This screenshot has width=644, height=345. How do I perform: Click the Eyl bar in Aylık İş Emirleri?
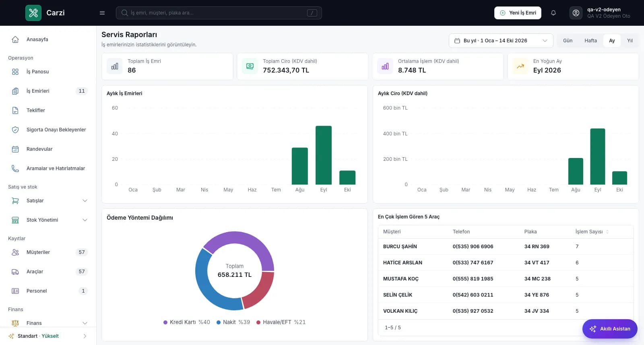[324, 155]
